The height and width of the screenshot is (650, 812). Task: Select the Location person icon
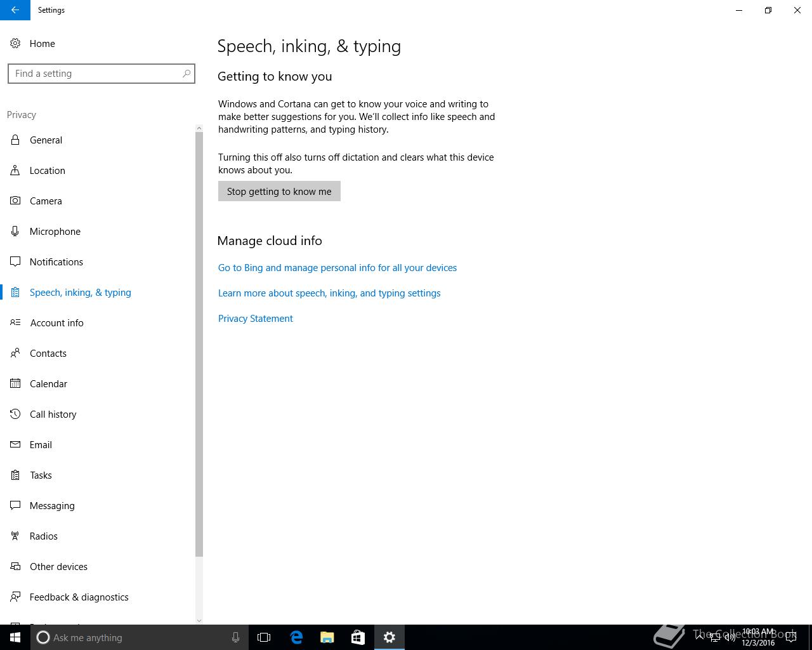15,170
